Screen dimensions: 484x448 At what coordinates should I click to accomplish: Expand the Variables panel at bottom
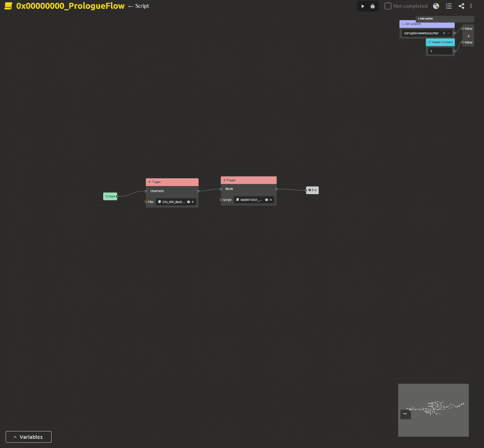point(29,437)
